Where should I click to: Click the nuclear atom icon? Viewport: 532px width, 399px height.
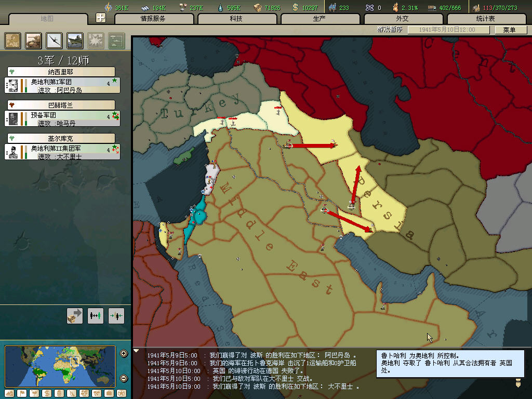point(369,7)
